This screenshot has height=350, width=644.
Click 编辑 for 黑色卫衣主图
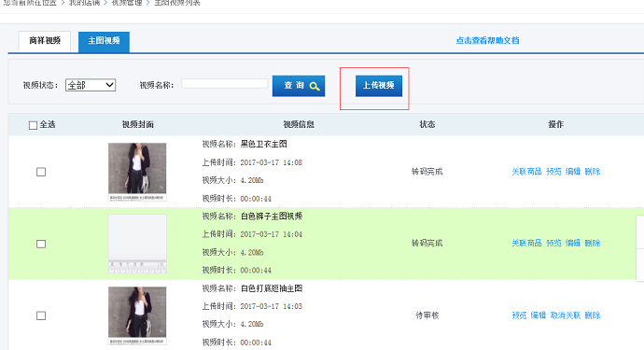(573, 172)
